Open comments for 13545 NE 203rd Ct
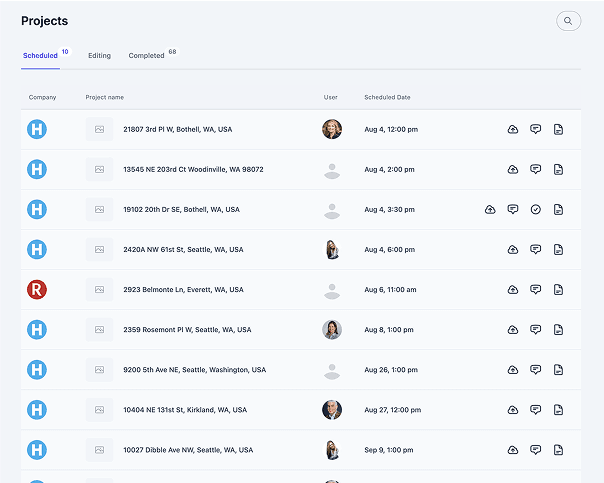This screenshot has width=604, height=483. 535,169
